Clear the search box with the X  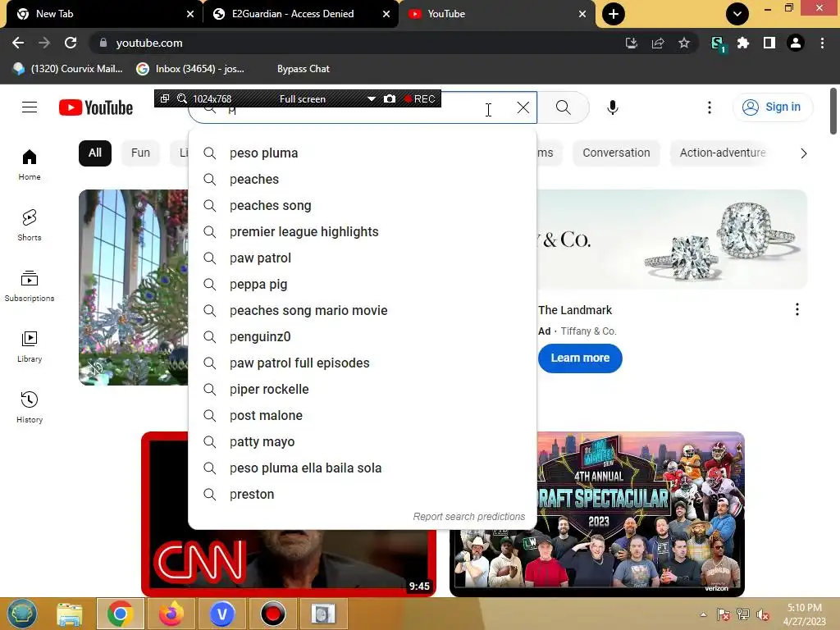pos(523,107)
